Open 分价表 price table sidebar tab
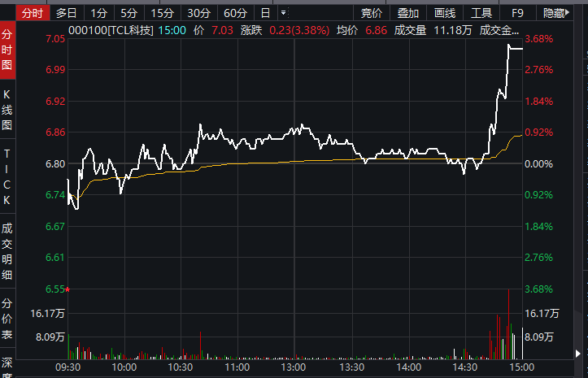This screenshot has height=378, width=588. (7, 317)
